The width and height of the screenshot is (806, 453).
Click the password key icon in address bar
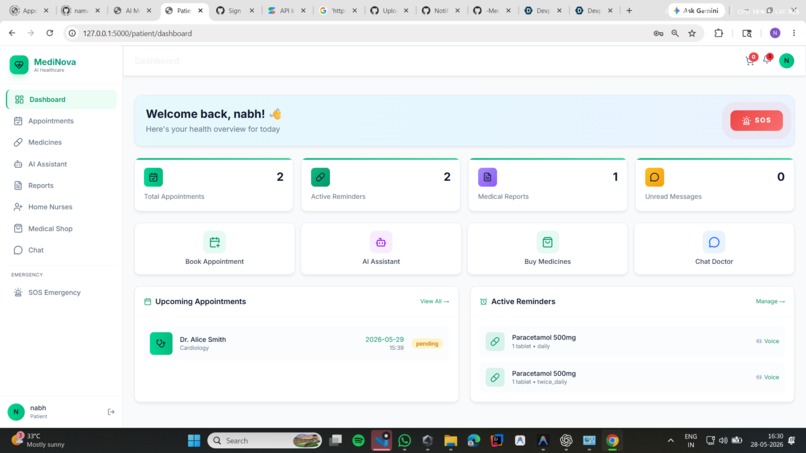click(658, 33)
